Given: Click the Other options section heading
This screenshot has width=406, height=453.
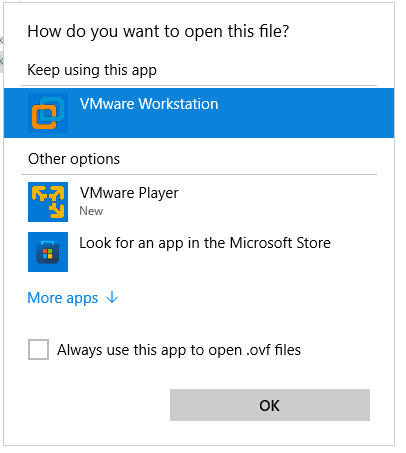Looking at the screenshot, I should click(x=74, y=159).
